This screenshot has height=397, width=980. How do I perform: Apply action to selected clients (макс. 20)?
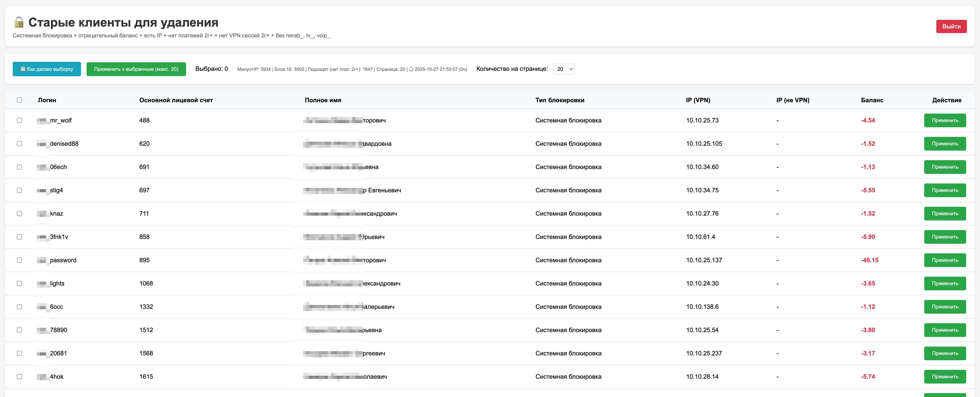tap(136, 69)
